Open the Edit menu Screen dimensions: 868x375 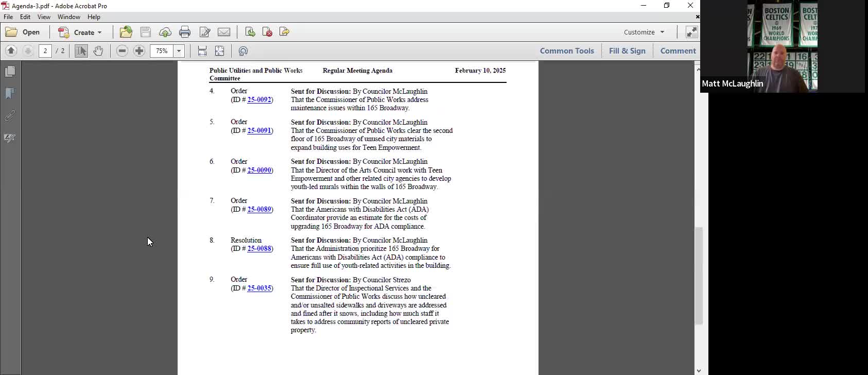point(25,17)
